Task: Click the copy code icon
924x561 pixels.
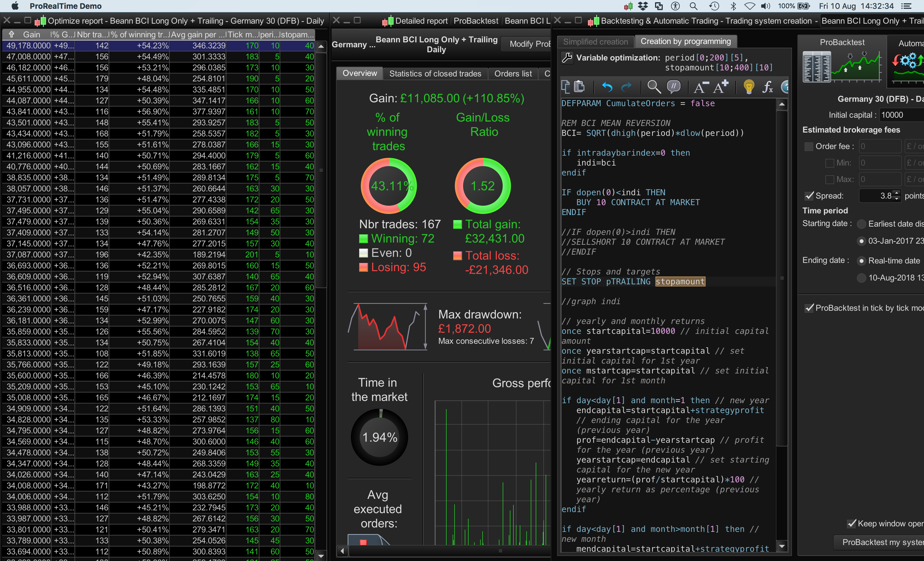Action: coord(565,87)
